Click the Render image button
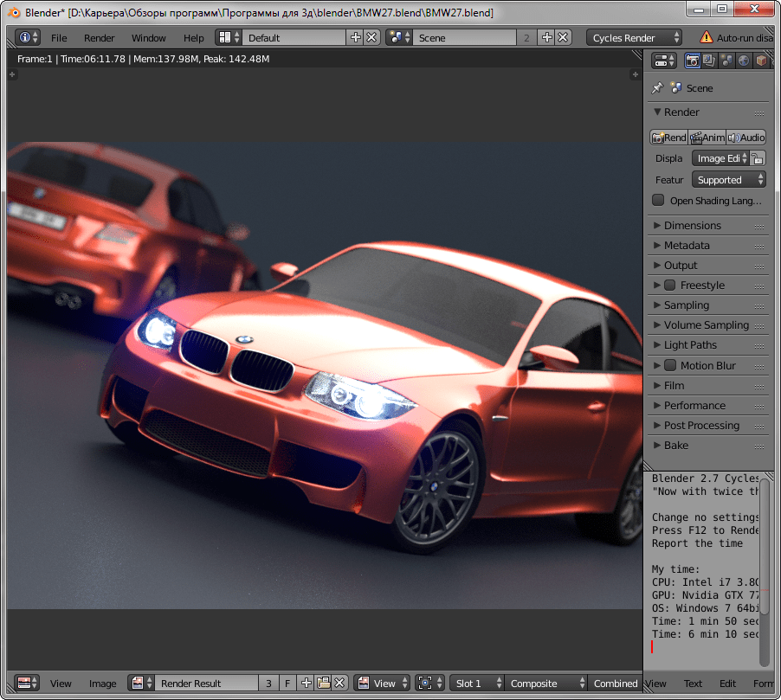781x700 pixels. [x=668, y=138]
